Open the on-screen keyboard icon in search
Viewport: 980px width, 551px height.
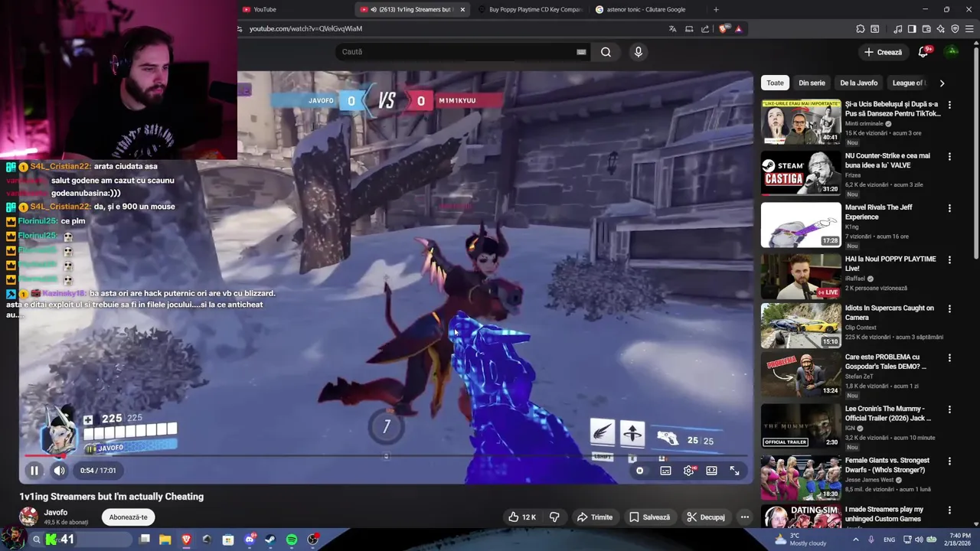581,52
